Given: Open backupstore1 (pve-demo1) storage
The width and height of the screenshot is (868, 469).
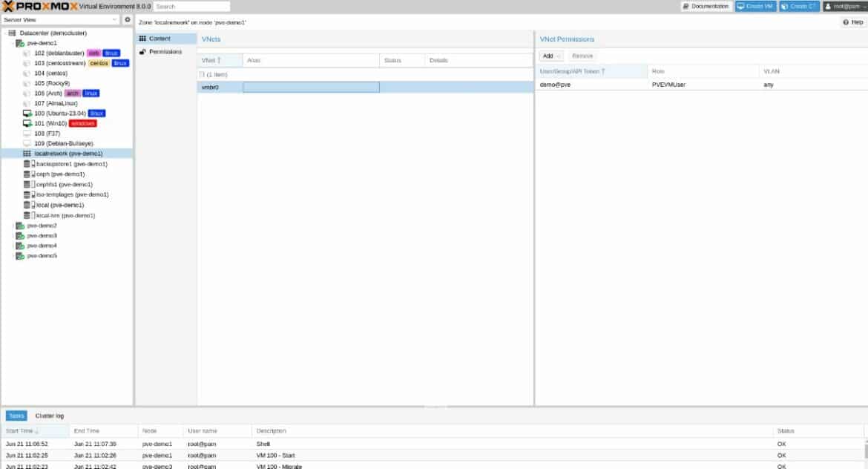Looking at the screenshot, I should click(71, 164).
